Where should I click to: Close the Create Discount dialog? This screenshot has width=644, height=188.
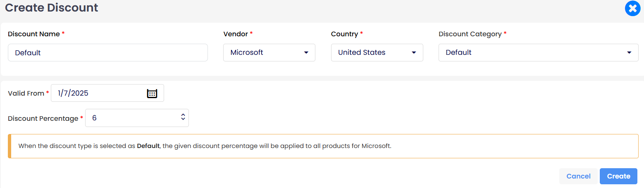click(x=632, y=9)
